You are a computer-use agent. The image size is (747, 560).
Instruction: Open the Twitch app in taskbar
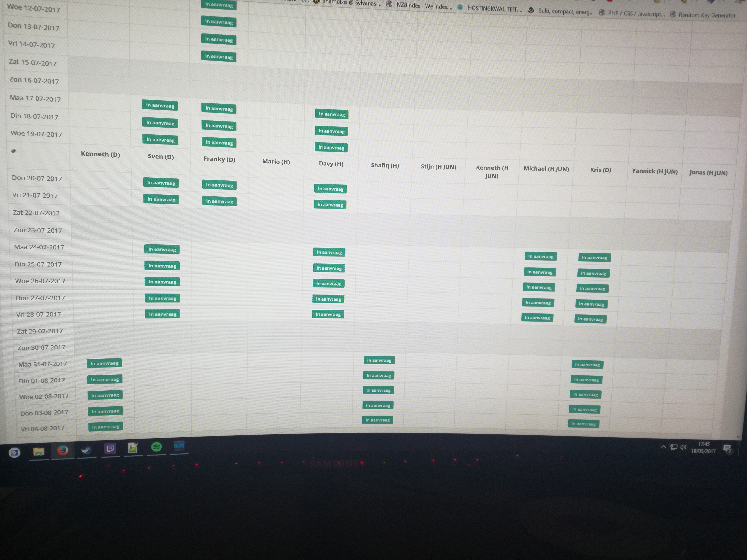pyautogui.click(x=110, y=449)
